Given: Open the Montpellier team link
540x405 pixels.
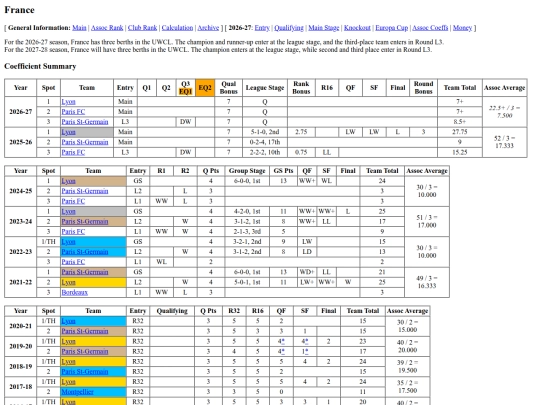Looking at the screenshot, I should pos(77,392).
